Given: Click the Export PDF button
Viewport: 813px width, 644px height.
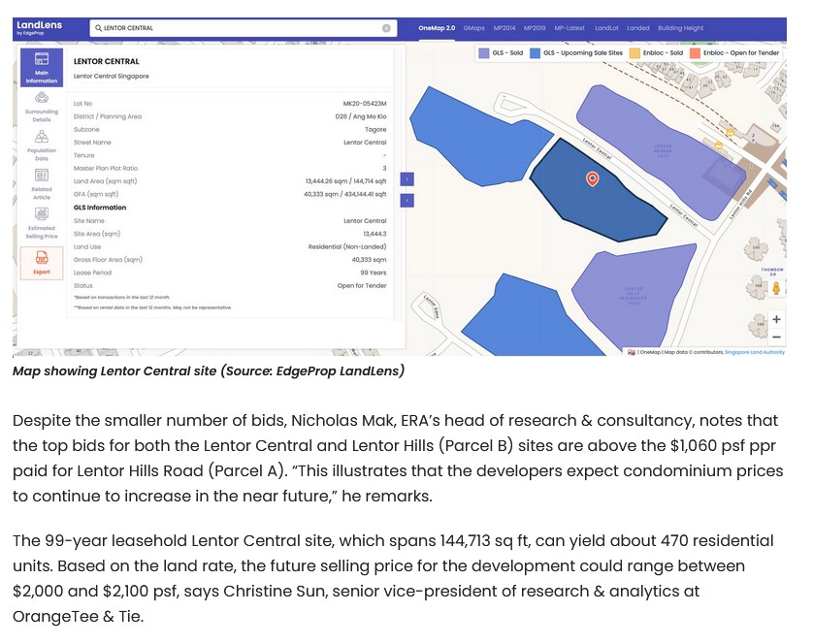Looking at the screenshot, I should pos(42,263).
